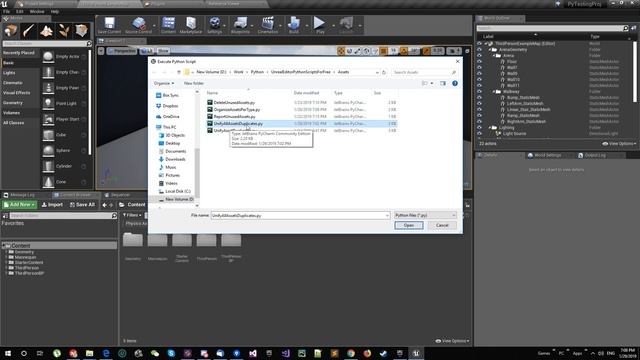640x360 pixels.
Task: Toggle visibility of Light Source actor
Action: (479, 133)
